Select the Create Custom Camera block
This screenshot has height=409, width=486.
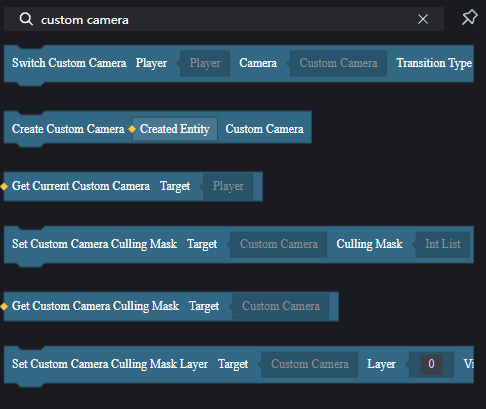(158, 128)
